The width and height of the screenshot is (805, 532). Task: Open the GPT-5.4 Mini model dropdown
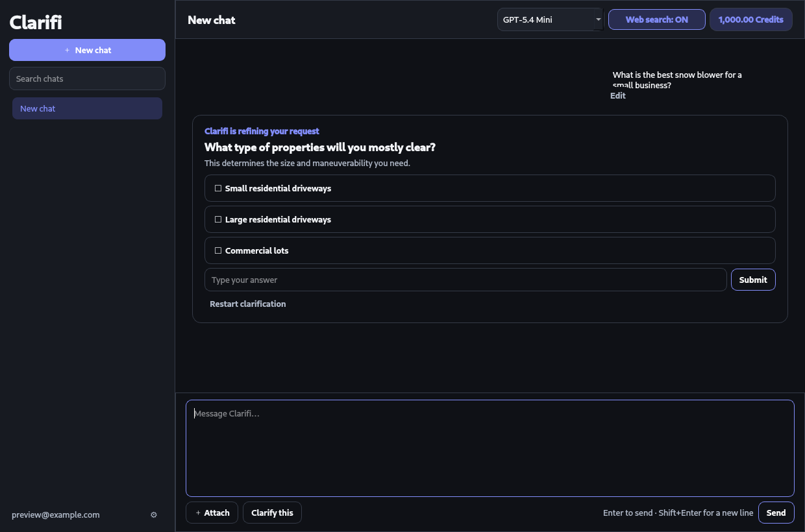[551, 19]
